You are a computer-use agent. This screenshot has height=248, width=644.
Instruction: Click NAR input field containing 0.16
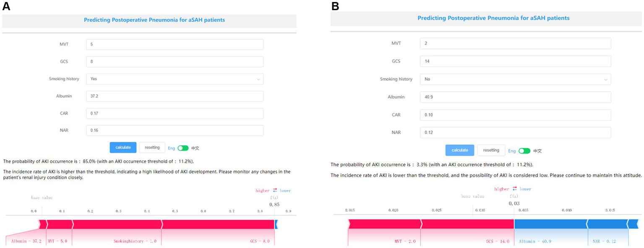pos(175,131)
